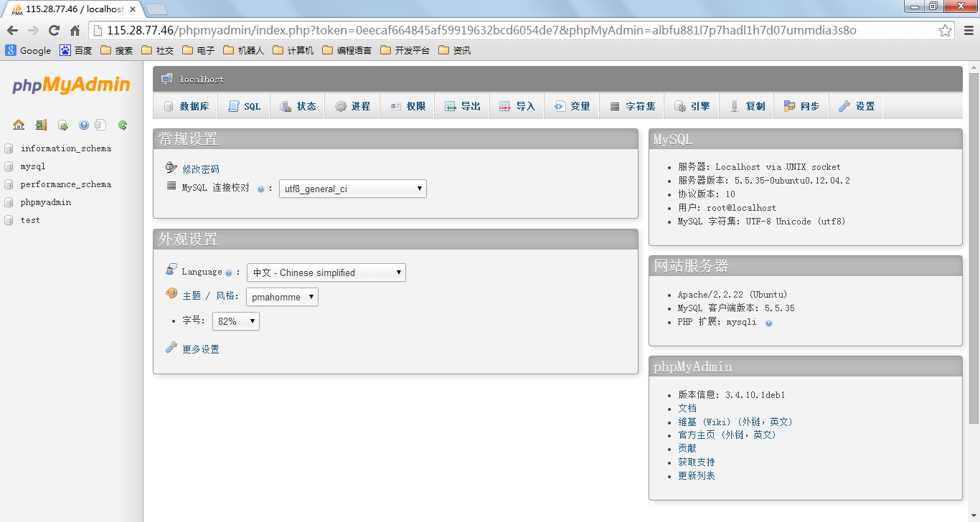This screenshot has width=980, height=522.
Task: Open the 导出 tab
Action: click(462, 106)
